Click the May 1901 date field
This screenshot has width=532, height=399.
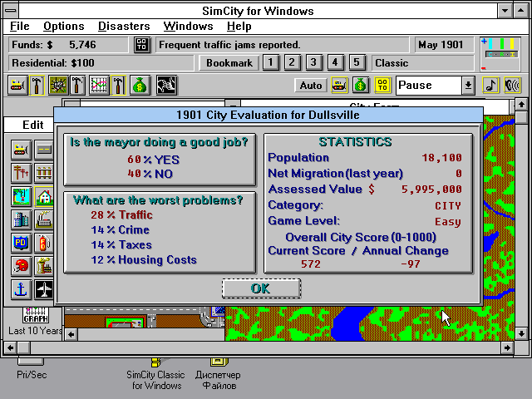click(444, 45)
